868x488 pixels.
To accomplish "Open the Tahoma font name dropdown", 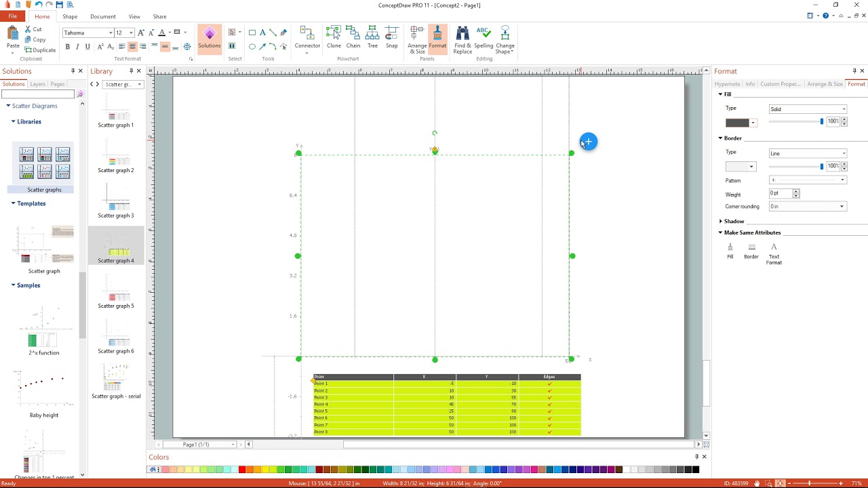I will (110, 33).
